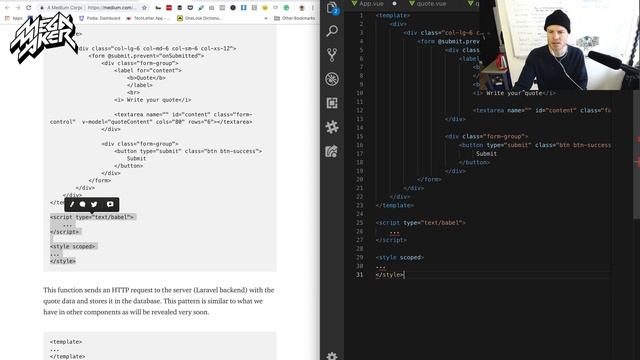Viewport: 640px width, 360px height.
Task: Open the Apps bookmark shortcut
Action: (13, 18)
